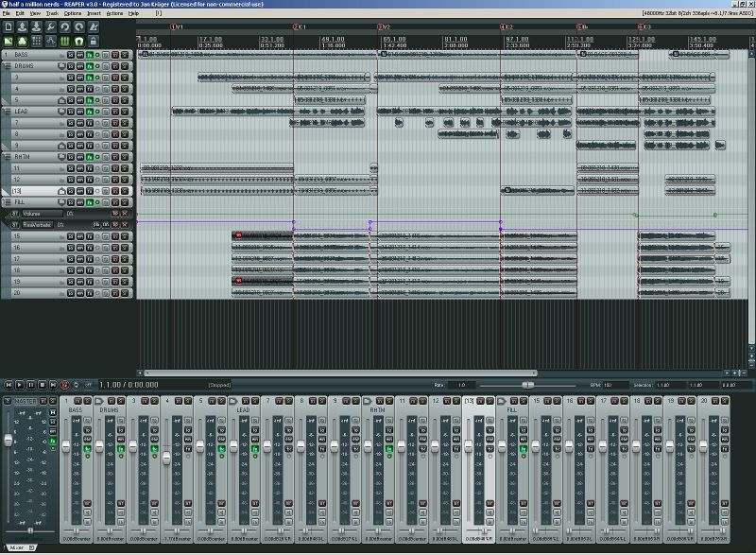Collapse the FILL folder track
The image size is (756, 555).
coord(7,202)
